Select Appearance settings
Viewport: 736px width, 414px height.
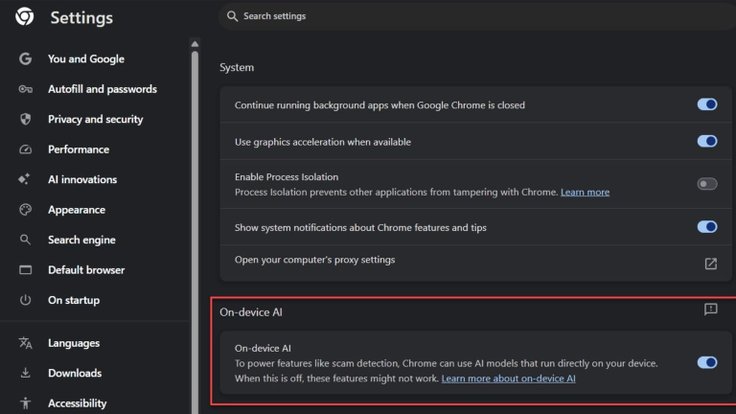coord(77,210)
